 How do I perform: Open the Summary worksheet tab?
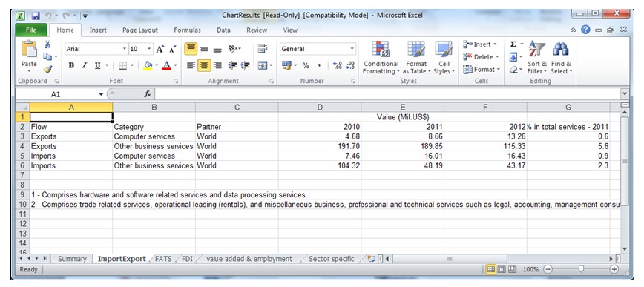[72, 259]
